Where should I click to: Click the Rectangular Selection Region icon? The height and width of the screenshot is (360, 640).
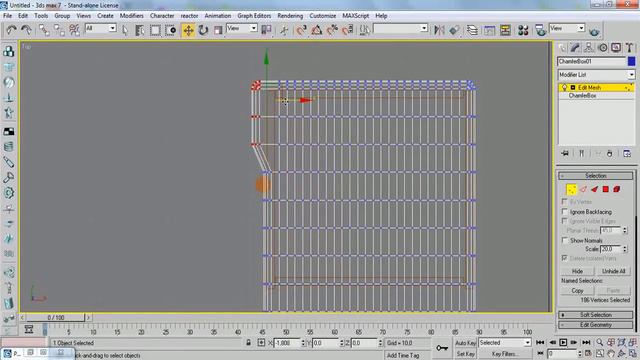point(155,30)
